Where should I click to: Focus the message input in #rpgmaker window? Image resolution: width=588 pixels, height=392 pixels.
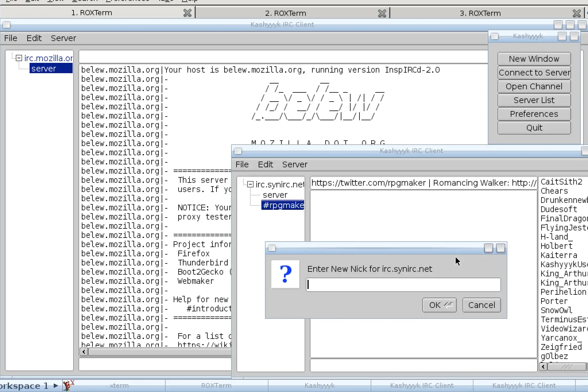click(x=423, y=365)
